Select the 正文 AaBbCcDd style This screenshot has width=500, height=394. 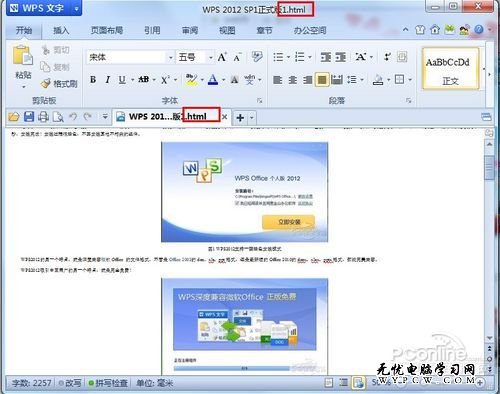(x=450, y=69)
